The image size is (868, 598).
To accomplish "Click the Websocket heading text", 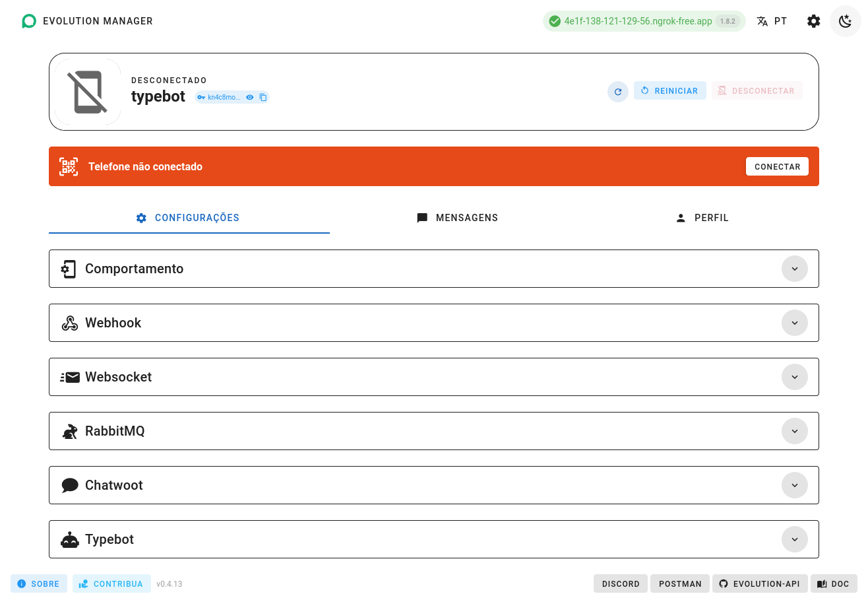I will pyautogui.click(x=118, y=377).
